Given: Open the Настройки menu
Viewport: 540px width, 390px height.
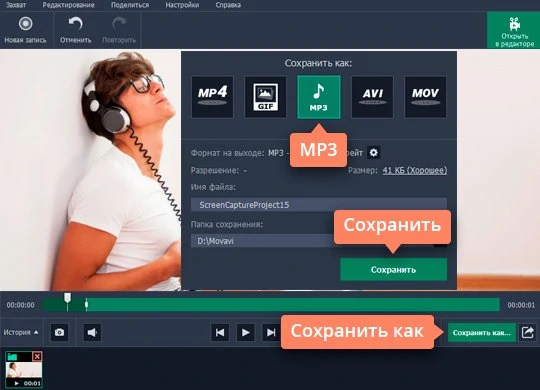Looking at the screenshot, I should [182, 5].
